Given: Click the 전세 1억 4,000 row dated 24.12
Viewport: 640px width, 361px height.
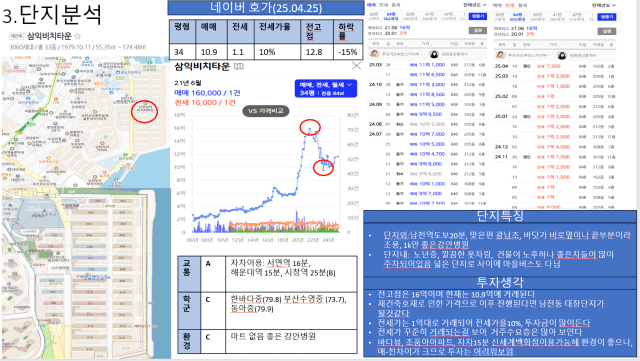Looking at the screenshot, I should click(x=555, y=147).
